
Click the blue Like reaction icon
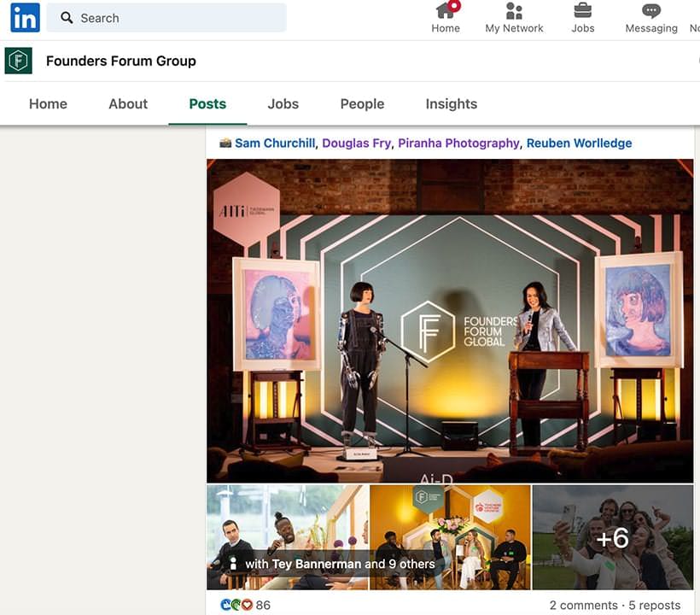click(225, 603)
